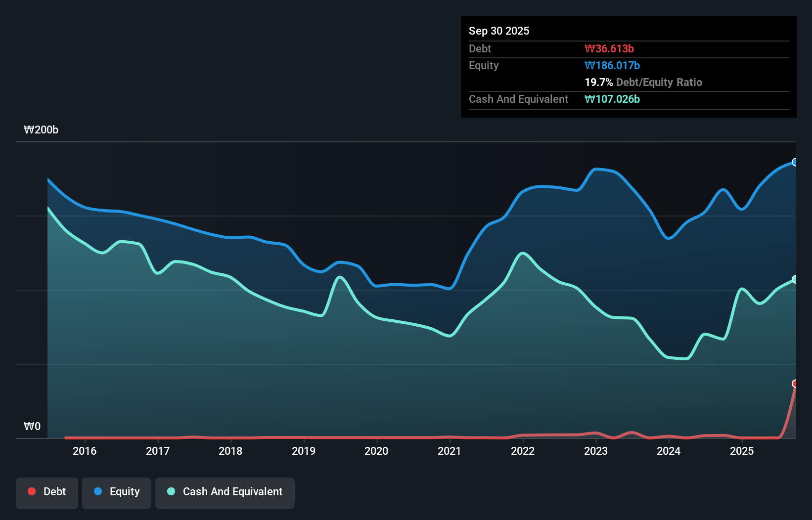Click the Sep 30 2025 tooltip date
Image resolution: width=812 pixels, height=520 pixels.
pyautogui.click(x=499, y=31)
